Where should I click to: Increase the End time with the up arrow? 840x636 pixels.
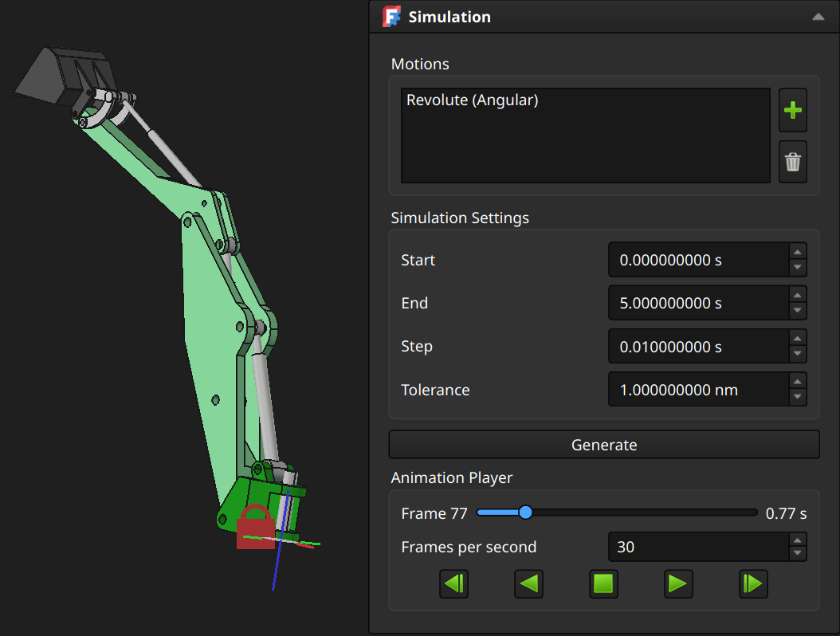[x=798, y=295]
